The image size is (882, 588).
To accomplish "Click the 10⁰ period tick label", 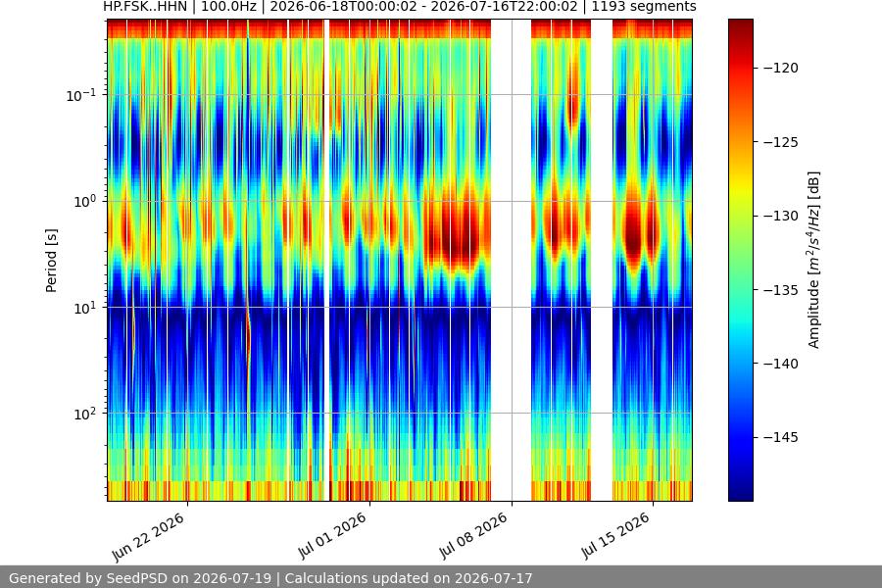I will (x=84, y=202).
